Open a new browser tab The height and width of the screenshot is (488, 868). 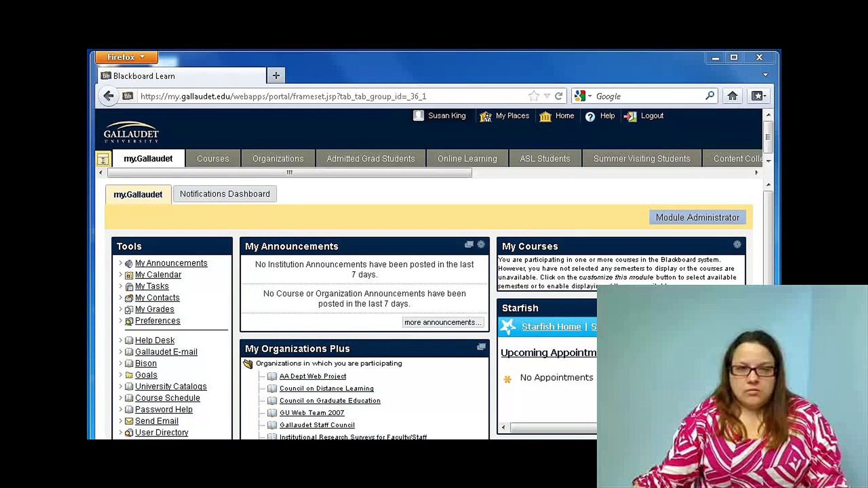(x=276, y=75)
